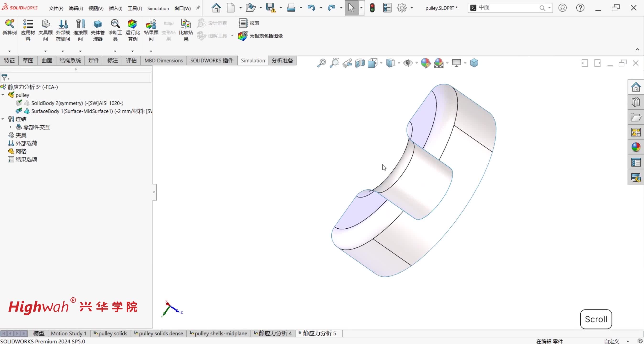Open Apply Material (应用材料) tool
Screen dimensions: 644x344
(28, 24)
